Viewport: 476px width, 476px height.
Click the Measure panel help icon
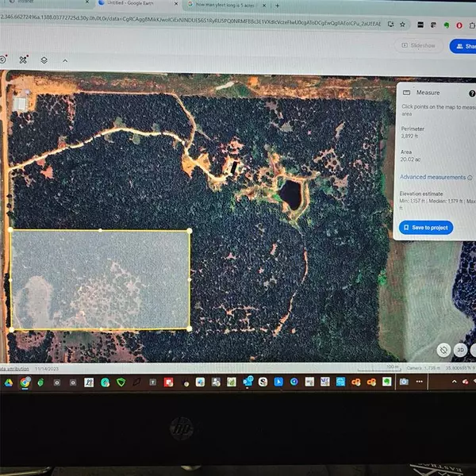tap(472, 93)
